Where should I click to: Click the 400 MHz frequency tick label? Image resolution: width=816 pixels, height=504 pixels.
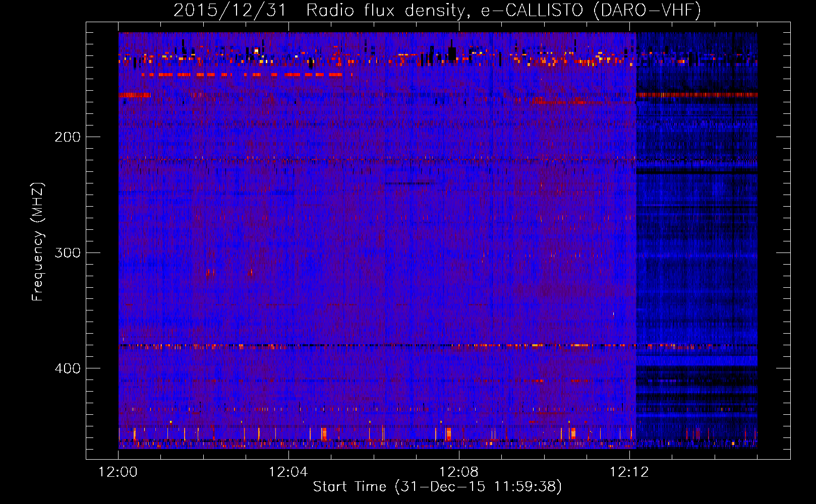[68, 368]
